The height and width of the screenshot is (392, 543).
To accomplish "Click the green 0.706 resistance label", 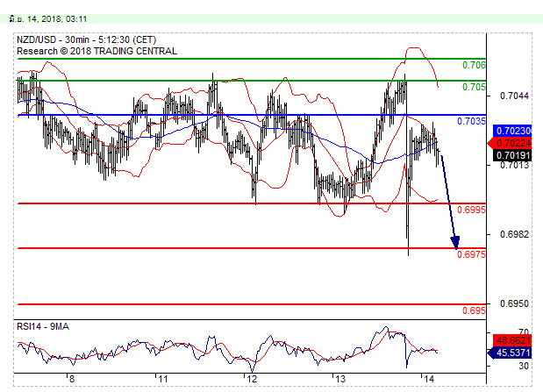I will pyautogui.click(x=474, y=65).
